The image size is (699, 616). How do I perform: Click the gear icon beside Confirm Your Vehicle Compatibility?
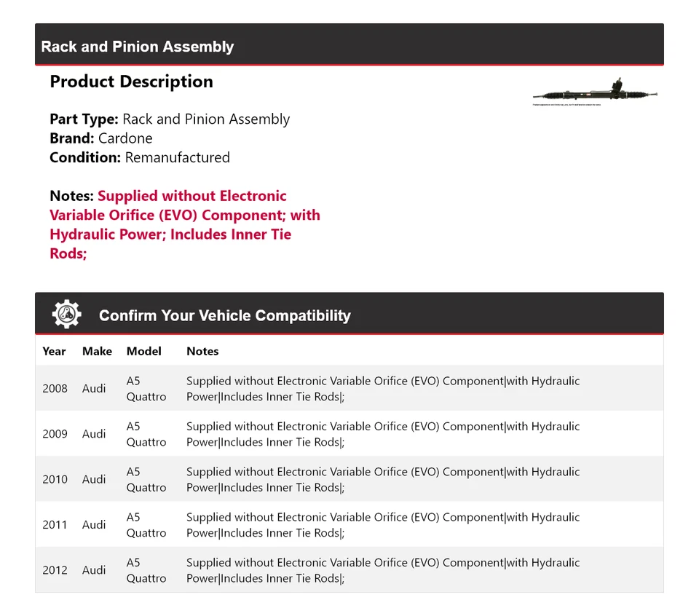(67, 315)
